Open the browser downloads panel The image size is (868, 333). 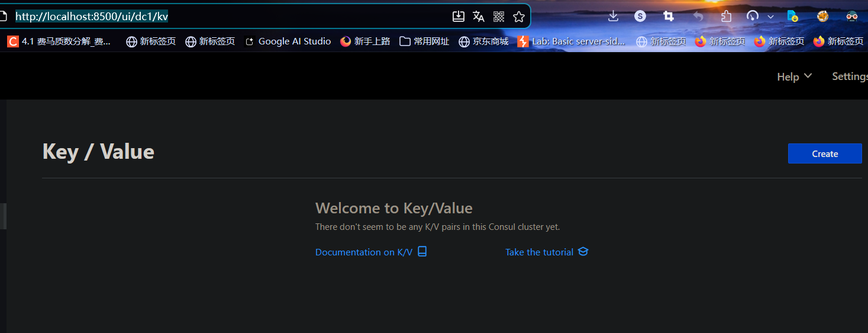tap(613, 17)
